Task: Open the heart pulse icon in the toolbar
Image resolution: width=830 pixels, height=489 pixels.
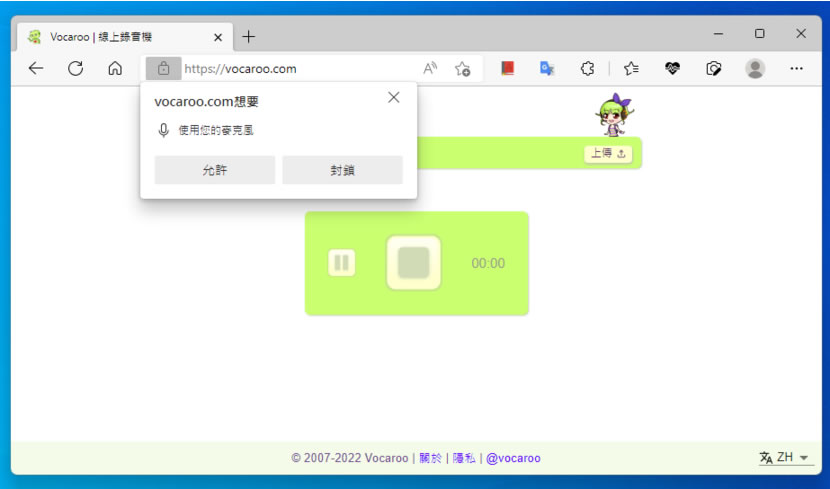Action: pos(672,68)
